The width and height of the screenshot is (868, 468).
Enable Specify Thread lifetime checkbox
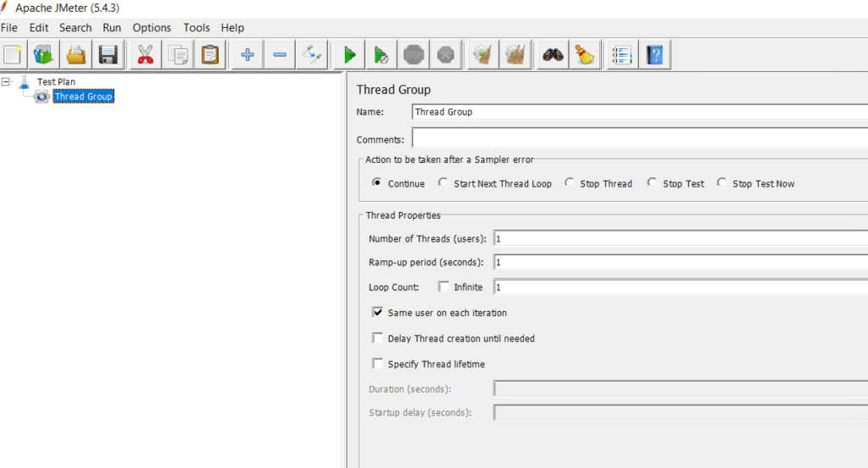pos(377,364)
